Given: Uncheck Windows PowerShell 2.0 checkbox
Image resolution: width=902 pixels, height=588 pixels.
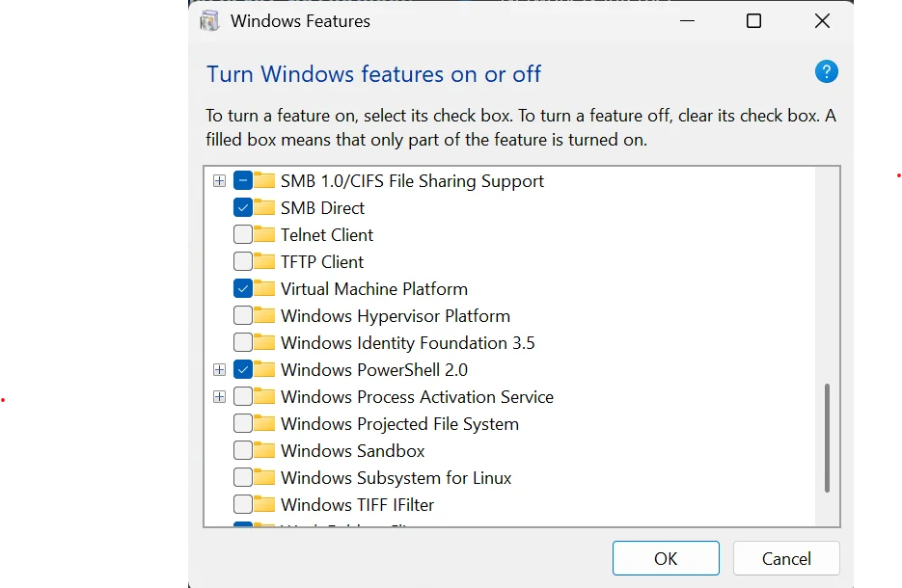Looking at the screenshot, I should [x=243, y=369].
